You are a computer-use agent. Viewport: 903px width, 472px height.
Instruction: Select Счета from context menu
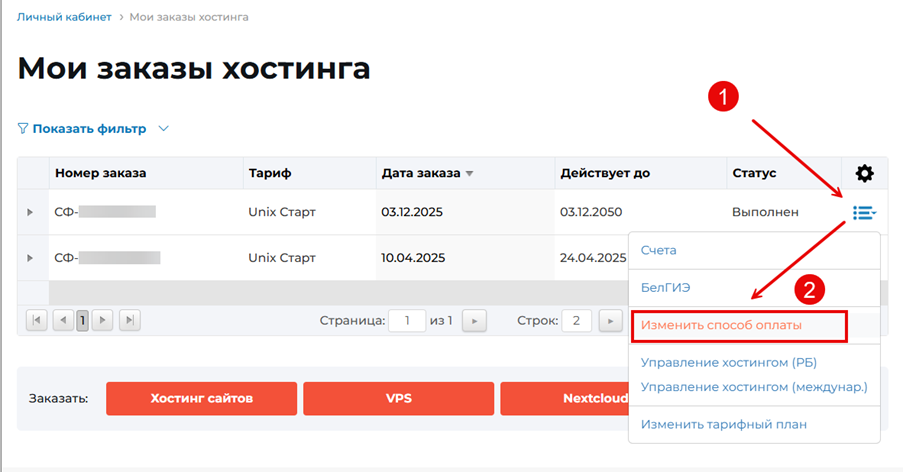(x=659, y=250)
